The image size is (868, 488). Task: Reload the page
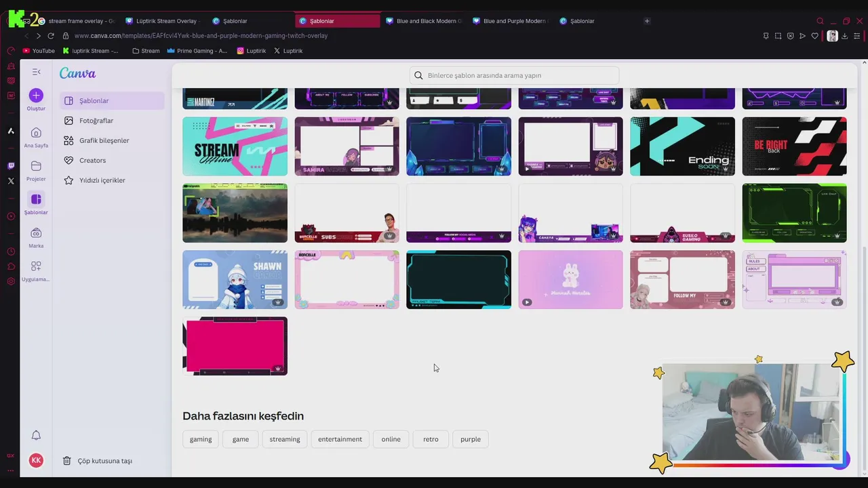(x=51, y=36)
